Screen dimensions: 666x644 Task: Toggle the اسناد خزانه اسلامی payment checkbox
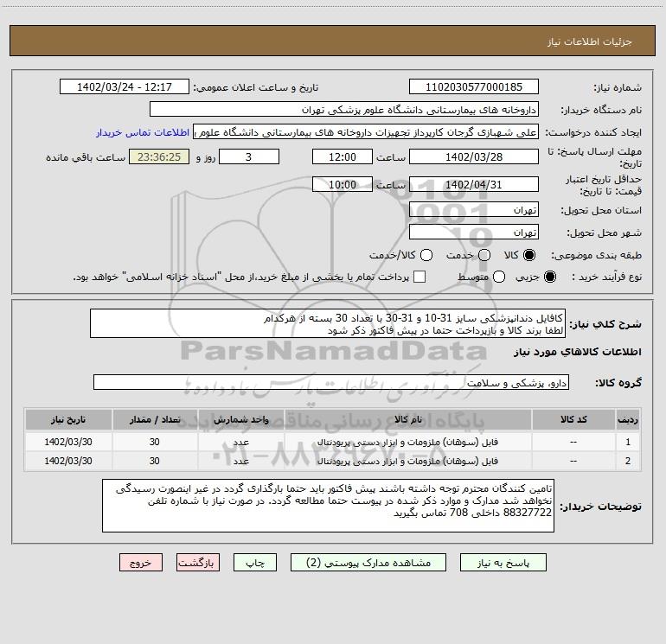[419, 277]
